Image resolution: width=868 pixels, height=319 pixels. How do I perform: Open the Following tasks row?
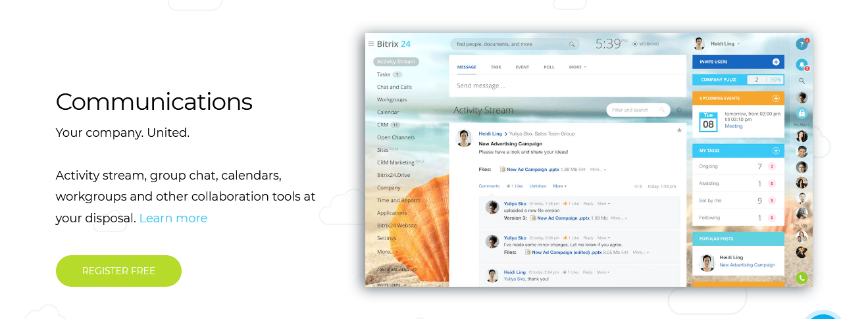click(738, 218)
